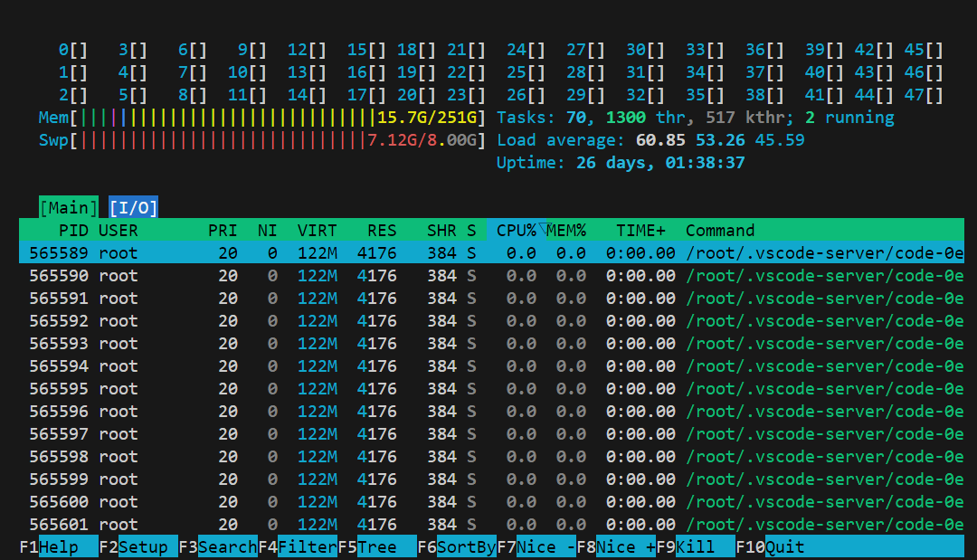Click the RES column header
This screenshot has height=560, width=977.
coord(382,231)
